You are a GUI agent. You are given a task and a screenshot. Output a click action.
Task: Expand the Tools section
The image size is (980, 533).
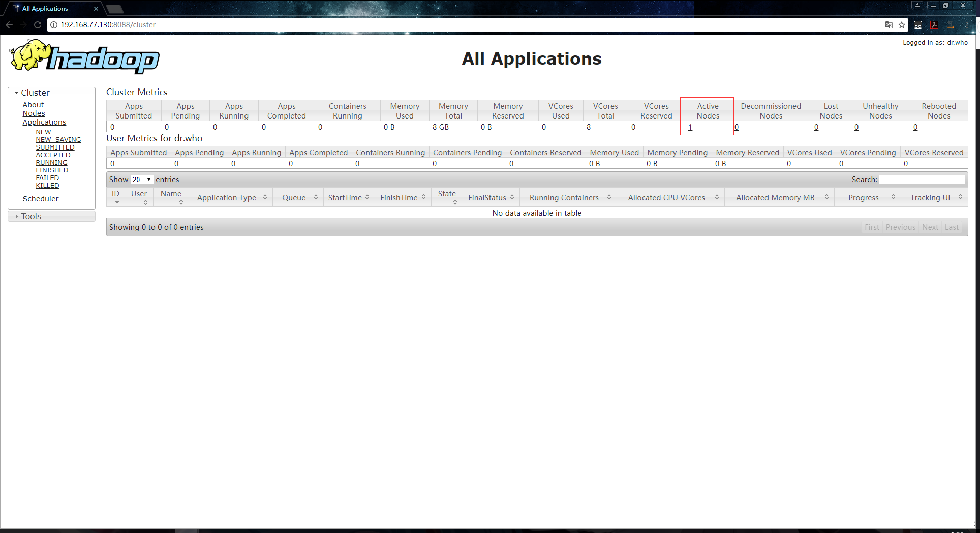click(52, 216)
